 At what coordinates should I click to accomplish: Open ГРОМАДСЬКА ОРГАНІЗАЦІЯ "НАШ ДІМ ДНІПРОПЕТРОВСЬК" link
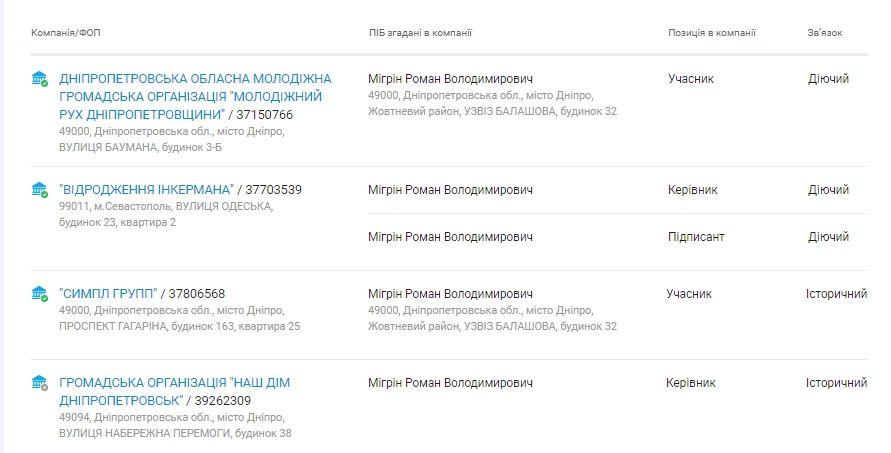[174, 383]
